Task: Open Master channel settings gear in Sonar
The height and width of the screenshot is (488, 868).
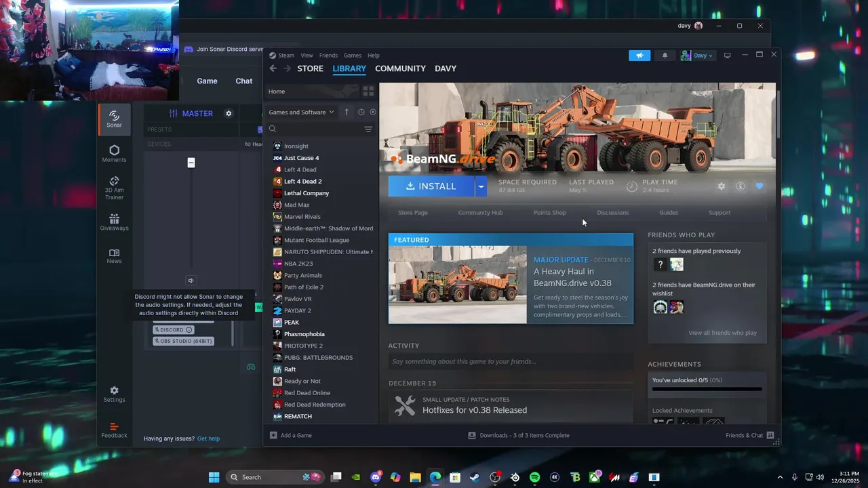Action: coord(229,113)
